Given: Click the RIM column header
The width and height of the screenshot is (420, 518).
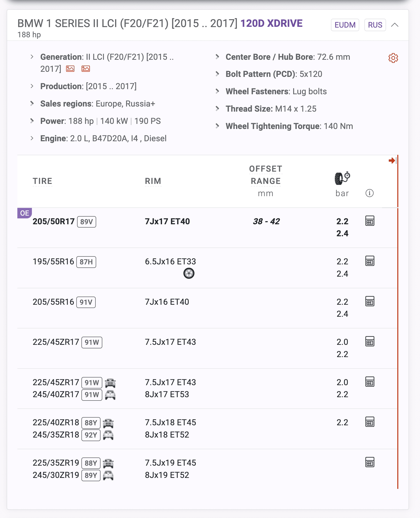Looking at the screenshot, I should (153, 181).
